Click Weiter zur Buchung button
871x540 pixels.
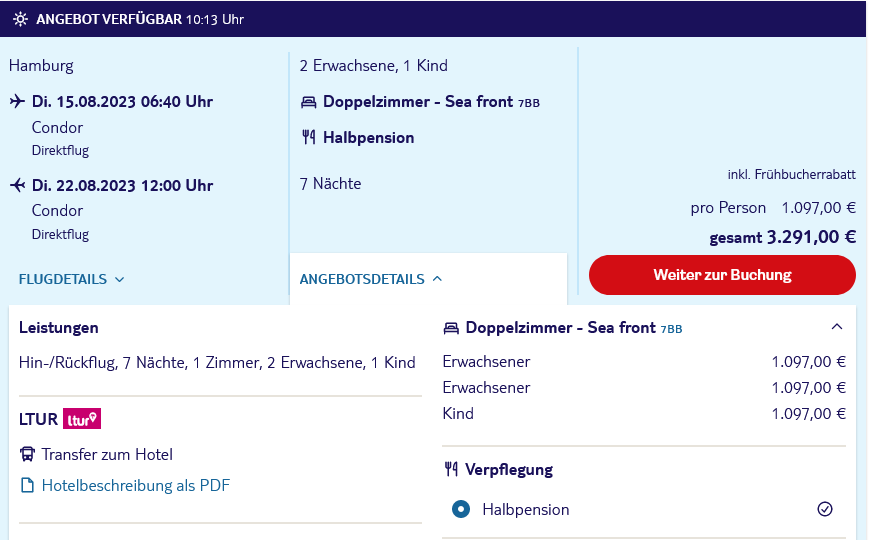coord(722,275)
